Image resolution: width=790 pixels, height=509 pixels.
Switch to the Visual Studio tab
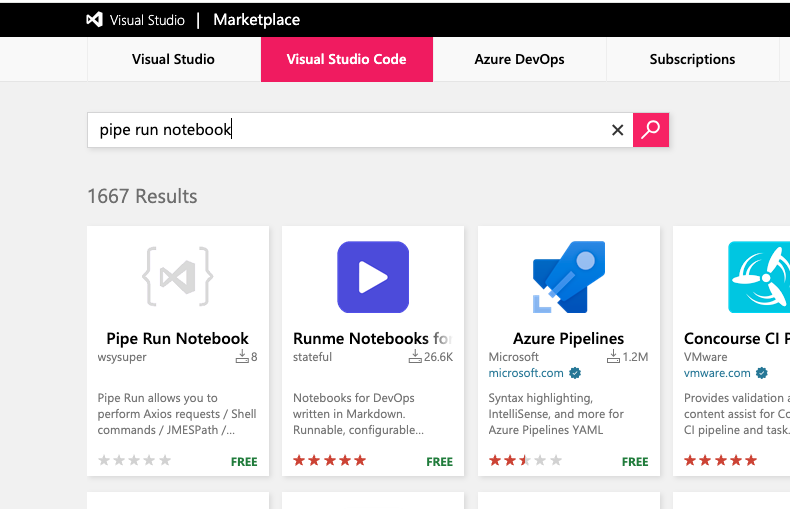coord(173,59)
